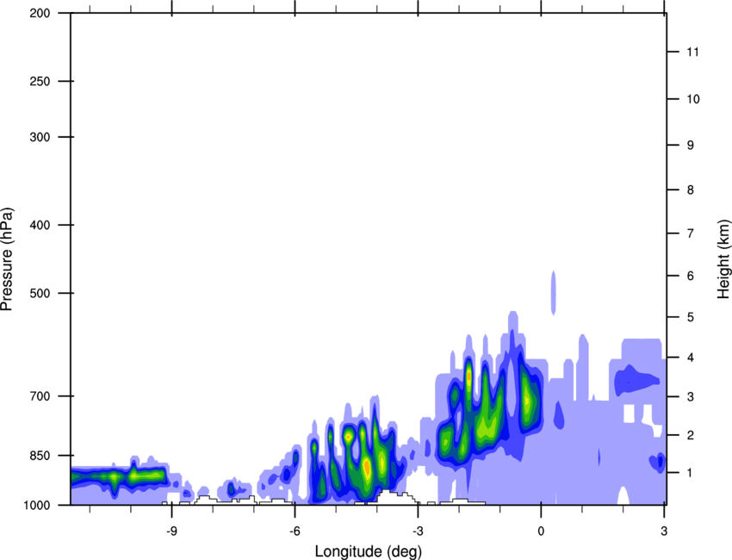732x560 pixels.
Task: Select the -3 longitude tick label
Action: tap(418, 530)
